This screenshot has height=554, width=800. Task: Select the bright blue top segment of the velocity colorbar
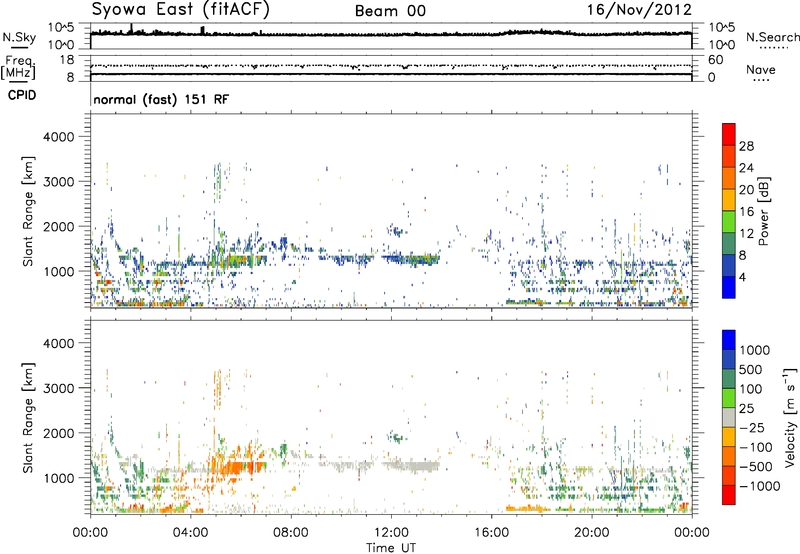click(x=729, y=340)
